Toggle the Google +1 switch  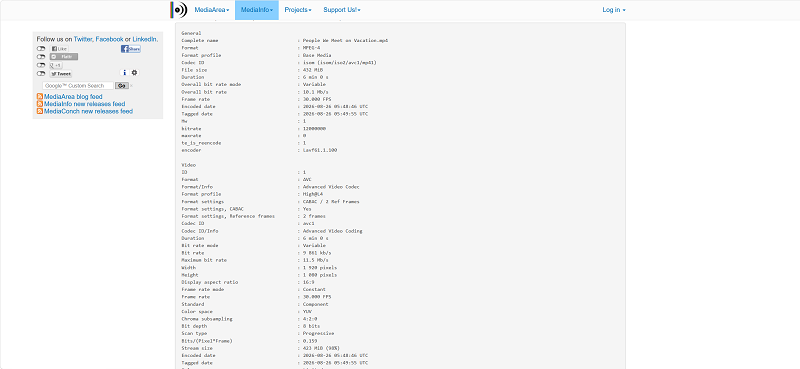[x=41, y=65]
